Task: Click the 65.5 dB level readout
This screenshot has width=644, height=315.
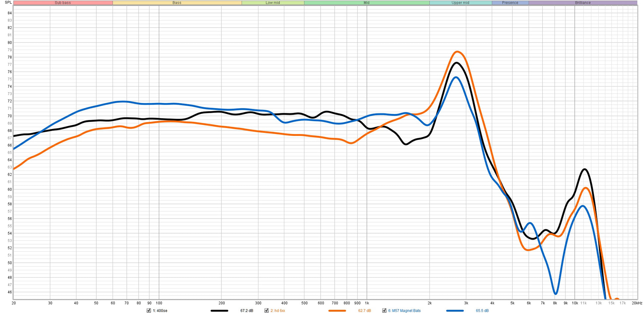Action: [x=483, y=311]
